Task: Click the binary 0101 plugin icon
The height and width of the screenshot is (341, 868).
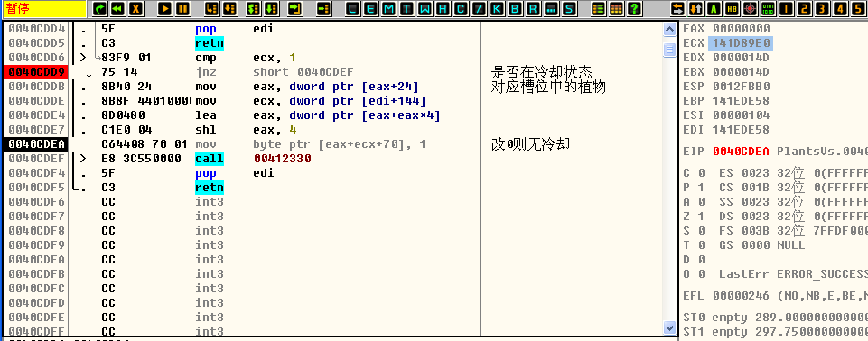Action: (x=769, y=8)
